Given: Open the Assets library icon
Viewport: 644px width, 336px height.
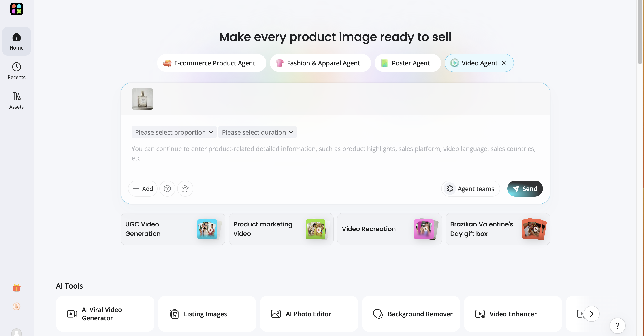Looking at the screenshot, I should coord(17,96).
